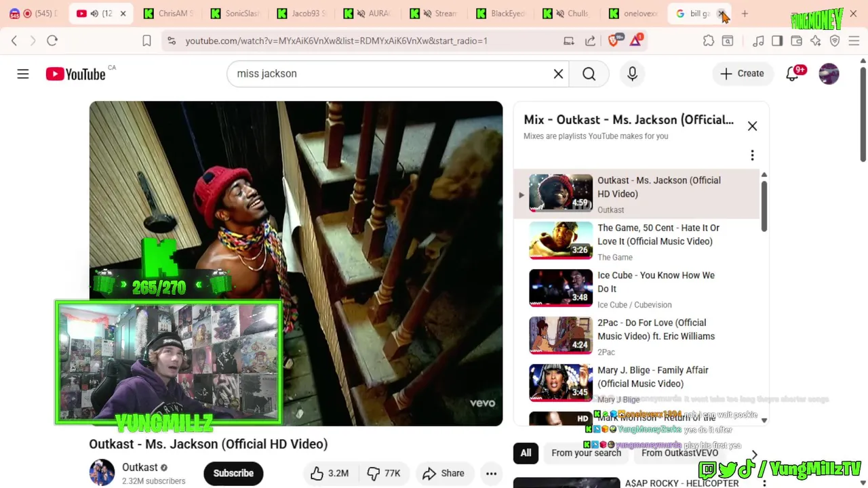The height and width of the screenshot is (488, 868).
Task: Unmute the Chulls tab
Action: [559, 14]
